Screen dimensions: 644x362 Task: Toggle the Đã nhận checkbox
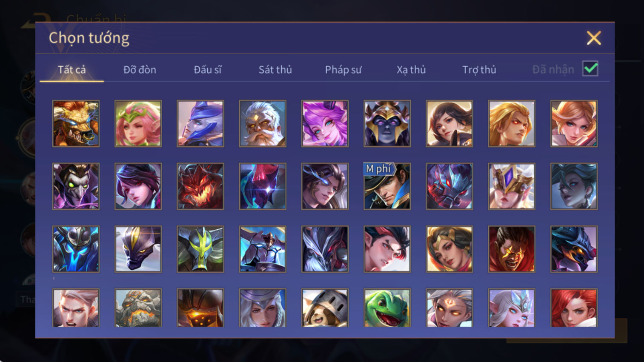590,69
